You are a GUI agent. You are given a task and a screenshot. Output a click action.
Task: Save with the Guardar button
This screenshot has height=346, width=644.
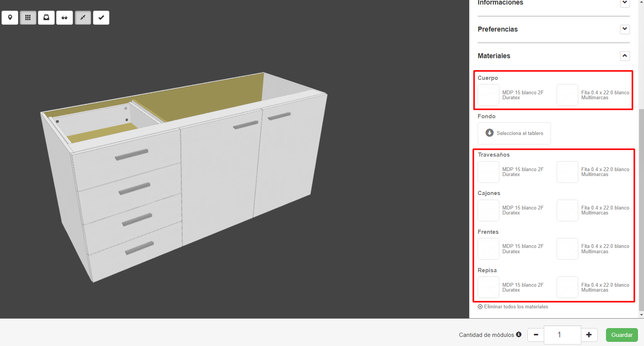point(622,335)
